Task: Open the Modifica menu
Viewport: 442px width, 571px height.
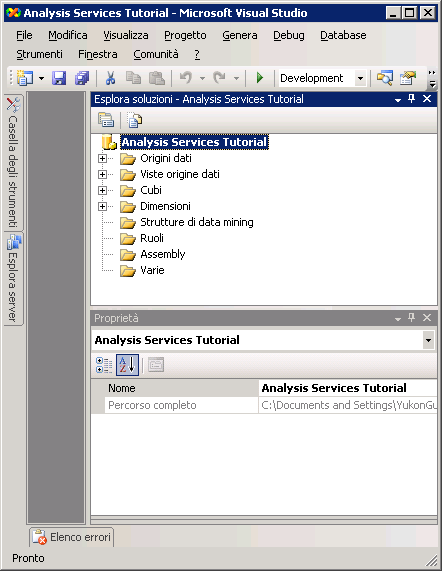Action: point(68,35)
